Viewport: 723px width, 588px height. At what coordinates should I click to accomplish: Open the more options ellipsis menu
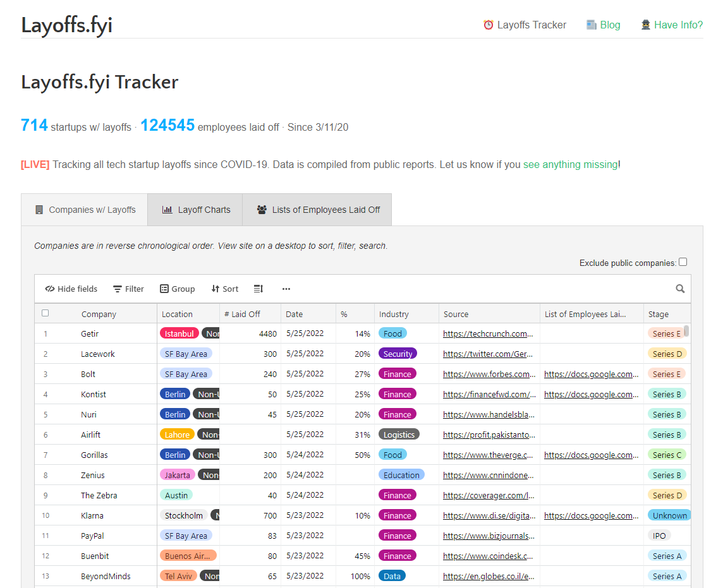pyautogui.click(x=286, y=289)
